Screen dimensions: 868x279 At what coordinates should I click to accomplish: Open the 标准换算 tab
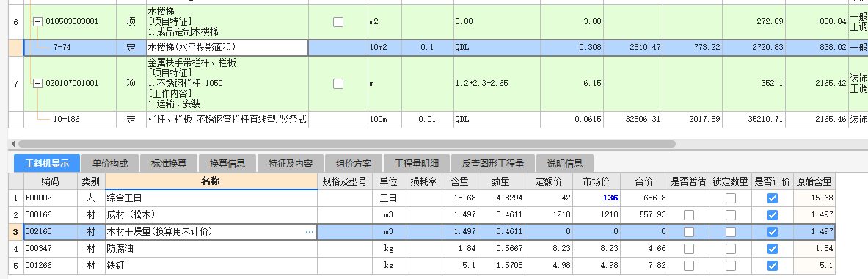(169, 163)
